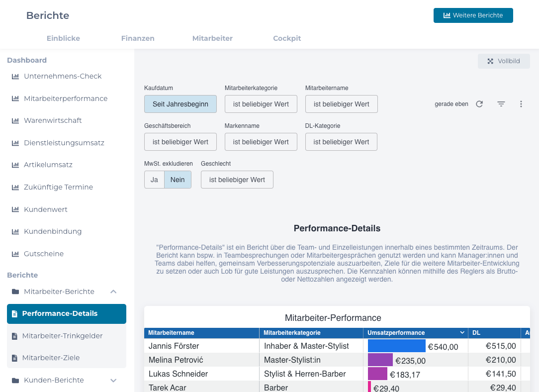This screenshot has width=539, height=392.
Task: Click the refresh icon beside 'gerade eben'
Action: click(479, 104)
